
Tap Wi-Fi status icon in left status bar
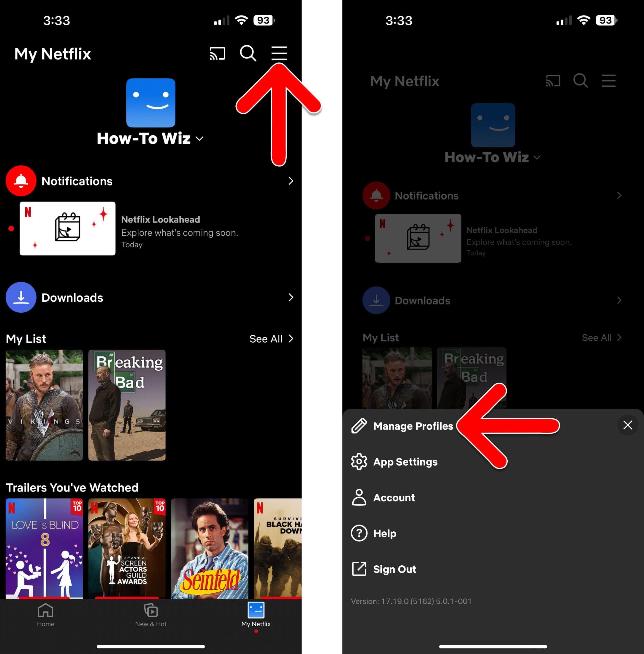242,20
